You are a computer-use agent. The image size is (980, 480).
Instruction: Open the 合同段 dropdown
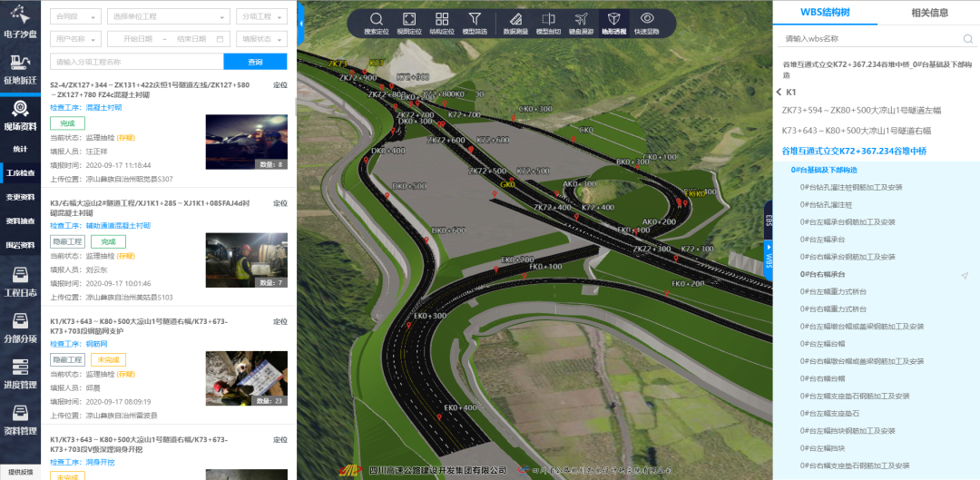(76, 16)
